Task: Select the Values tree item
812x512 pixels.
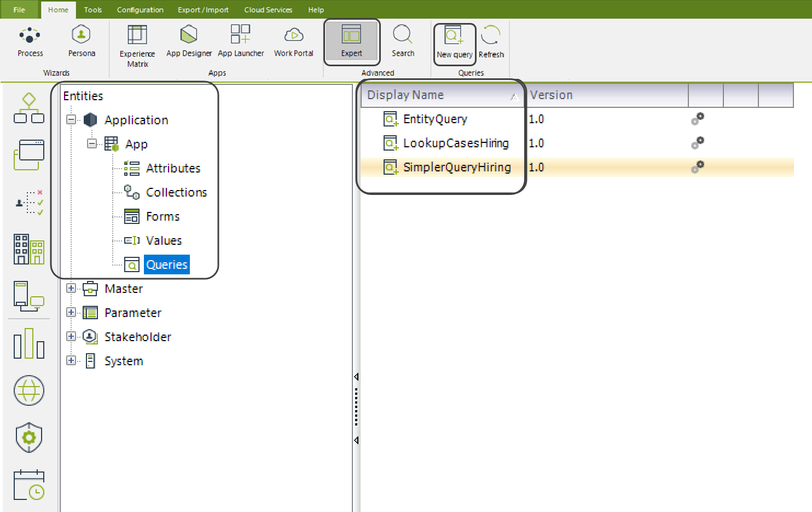Action: click(x=164, y=240)
